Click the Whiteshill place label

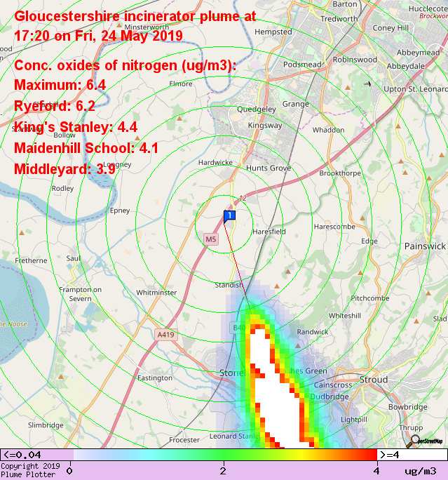[345, 316]
